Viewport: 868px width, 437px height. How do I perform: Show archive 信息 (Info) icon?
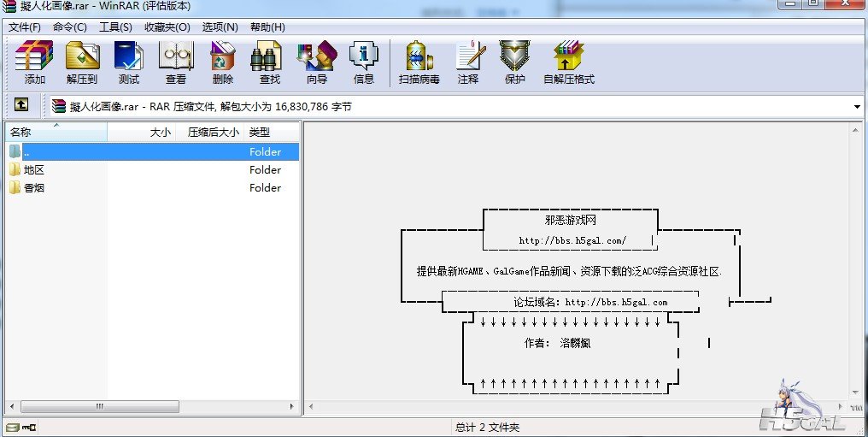[364, 62]
